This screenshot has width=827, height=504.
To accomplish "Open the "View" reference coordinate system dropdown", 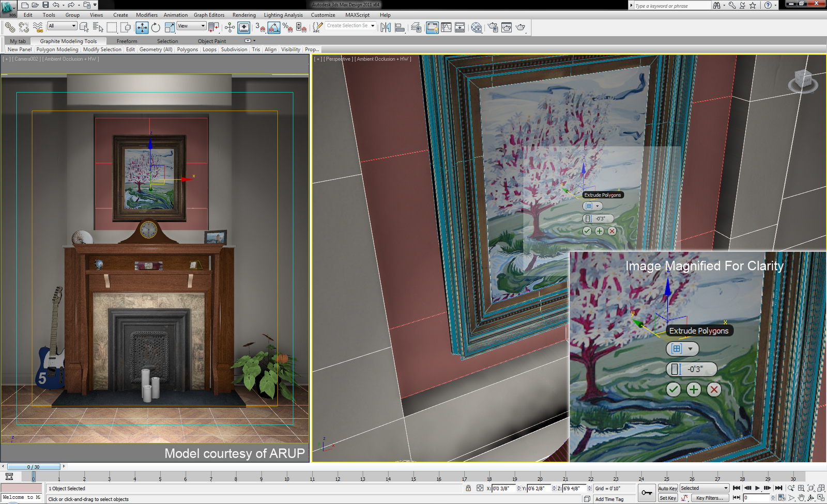I will point(191,26).
